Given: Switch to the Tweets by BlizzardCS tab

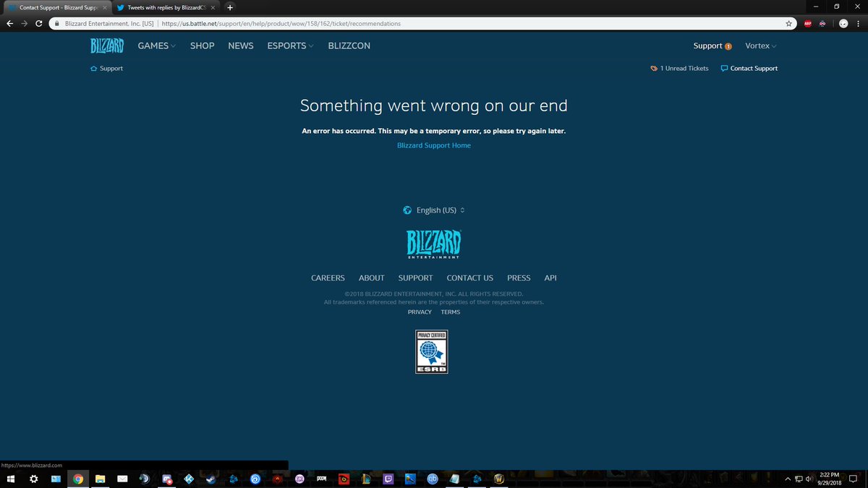Looking at the screenshot, I should [166, 7].
